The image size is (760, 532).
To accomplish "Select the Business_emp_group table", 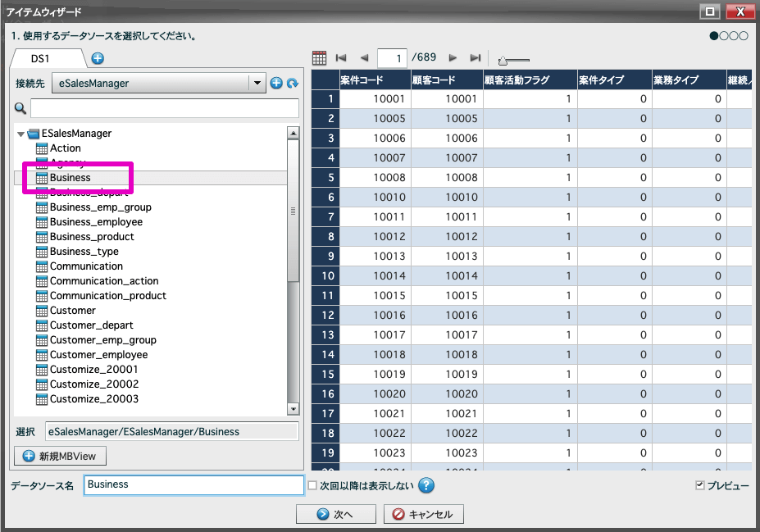I will [100, 207].
